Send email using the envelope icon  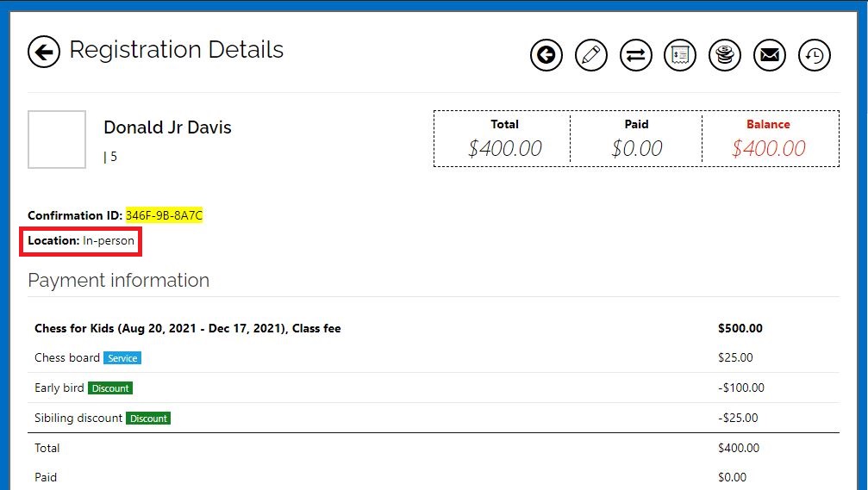[x=770, y=56]
